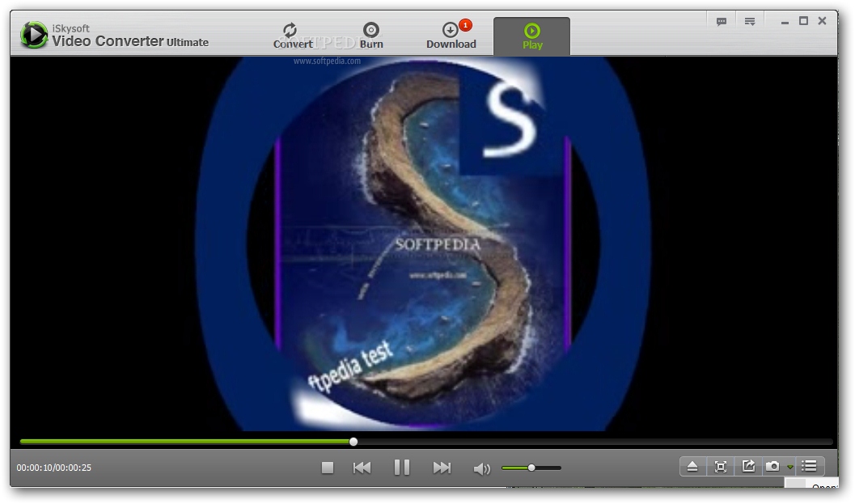Open the feedback chat bubble icon
Viewport: 855px width, 504px height.
pyautogui.click(x=721, y=22)
